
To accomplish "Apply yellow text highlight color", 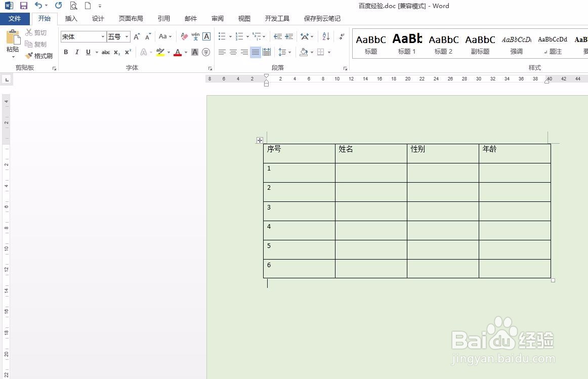I will (x=160, y=52).
